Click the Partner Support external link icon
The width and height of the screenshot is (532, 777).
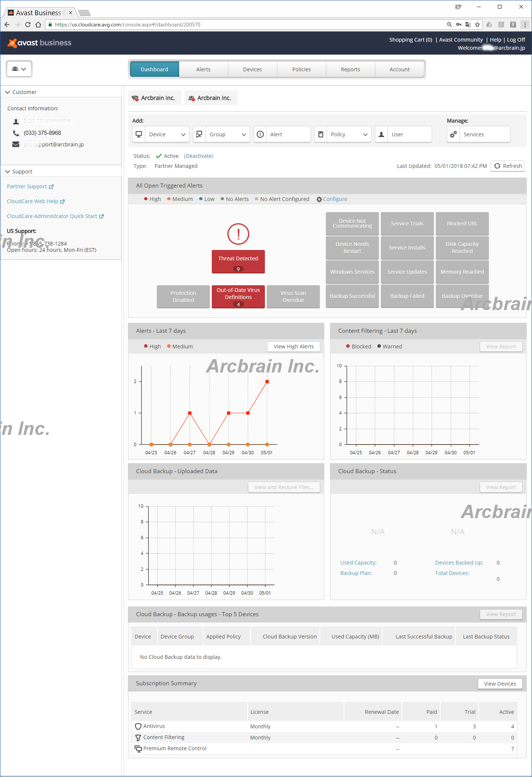51,187
